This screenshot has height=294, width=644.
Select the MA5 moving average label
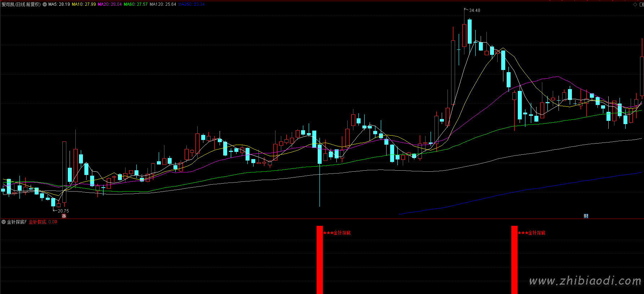pos(59,4)
